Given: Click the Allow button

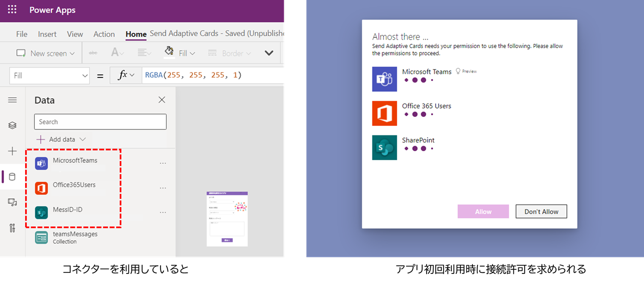Looking at the screenshot, I should [483, 212].
